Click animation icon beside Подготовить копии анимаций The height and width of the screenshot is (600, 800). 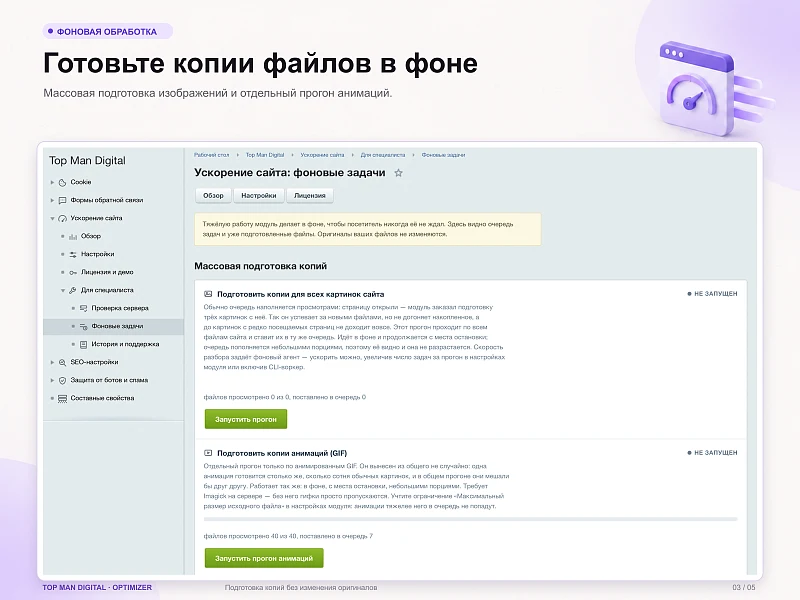(208, 453)
